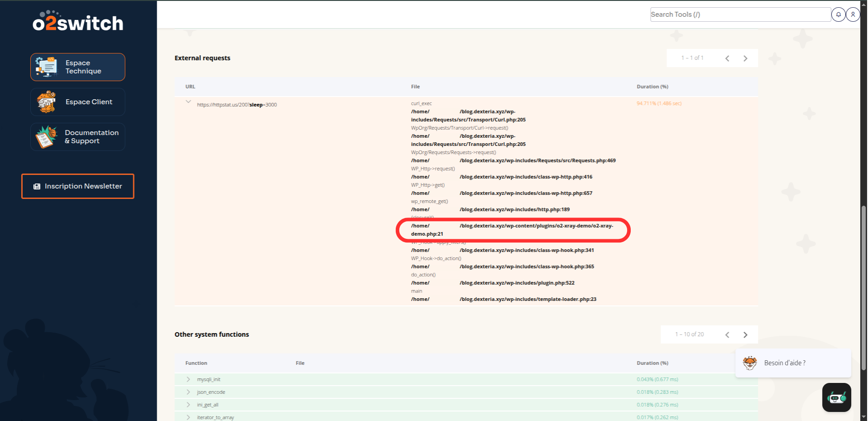The width and height of the screenshot is (868, 421).
Task: Click Inscription Newsletter button
Action: pos(78,186)
